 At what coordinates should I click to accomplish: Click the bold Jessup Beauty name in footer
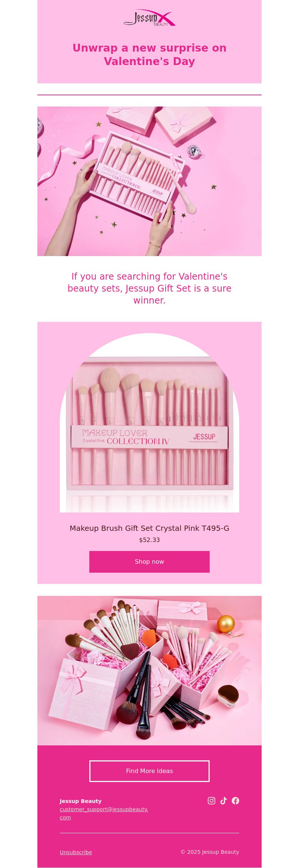(x=81, y=801)
